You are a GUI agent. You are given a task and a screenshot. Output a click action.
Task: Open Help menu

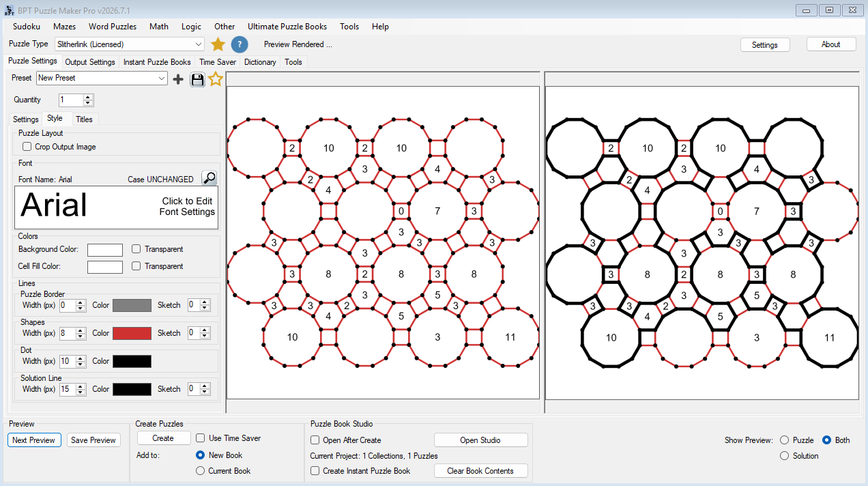coord(381,27)
